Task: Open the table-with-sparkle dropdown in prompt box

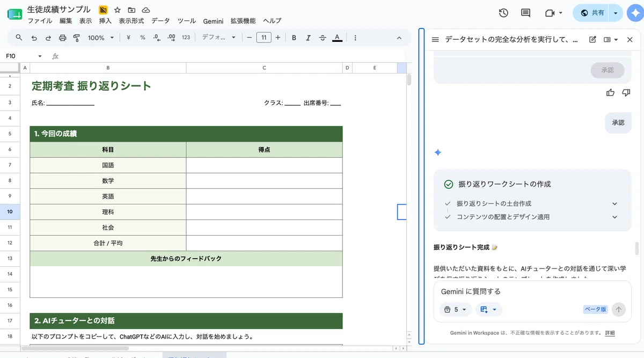Action: 489,310
